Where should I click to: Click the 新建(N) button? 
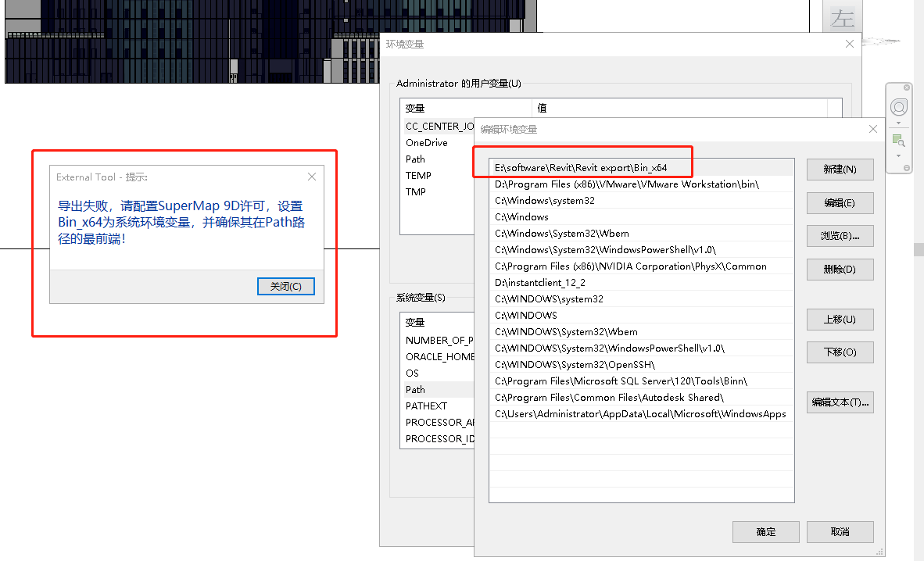pos(840,169)
